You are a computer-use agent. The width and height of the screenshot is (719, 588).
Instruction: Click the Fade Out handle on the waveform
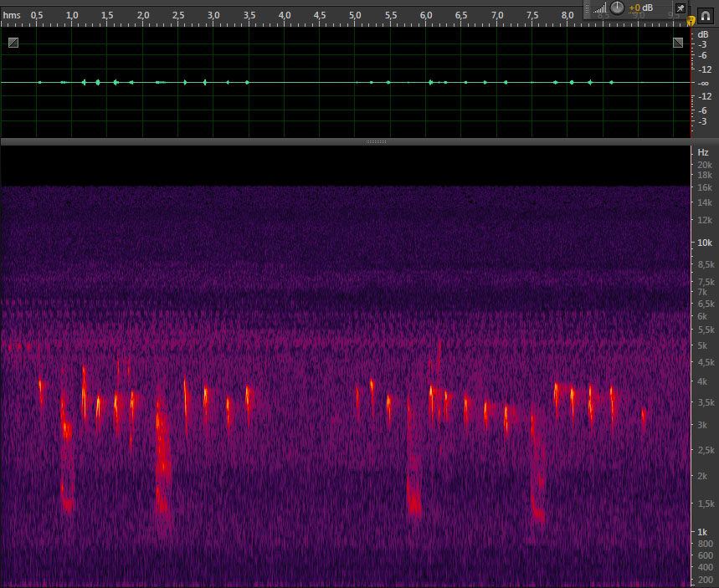coord(678,43)
